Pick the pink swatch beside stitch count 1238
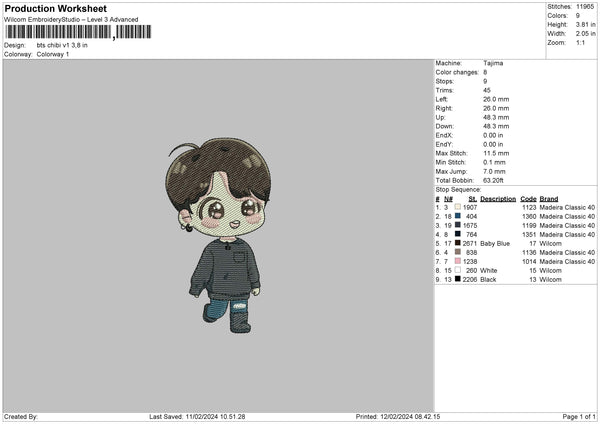600x424 pixels. pos(457,261)
